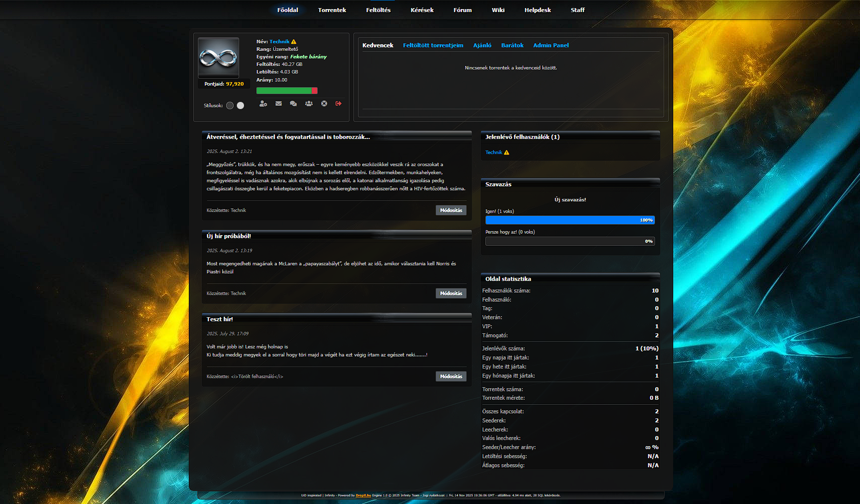The height and width of the screenshot is (504, 860).
Task: Open the Helpdesk menu item
Action: point(537,10)
